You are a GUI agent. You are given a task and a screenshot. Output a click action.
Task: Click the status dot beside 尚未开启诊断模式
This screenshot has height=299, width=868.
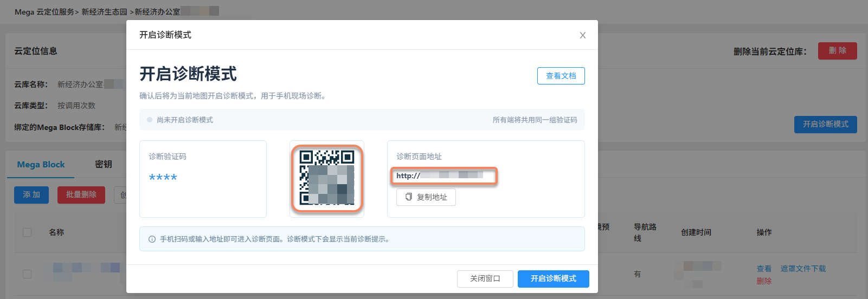pos(150,120)
